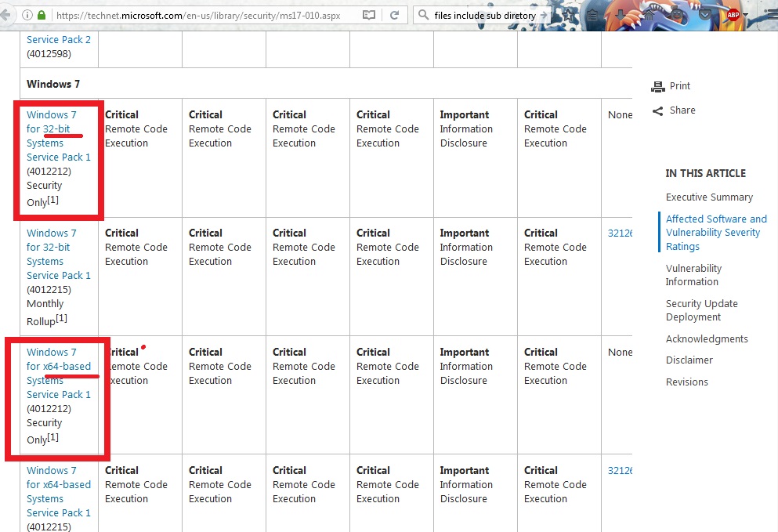Open site information icon in address bar
The image size is (778, 532).
27,15
